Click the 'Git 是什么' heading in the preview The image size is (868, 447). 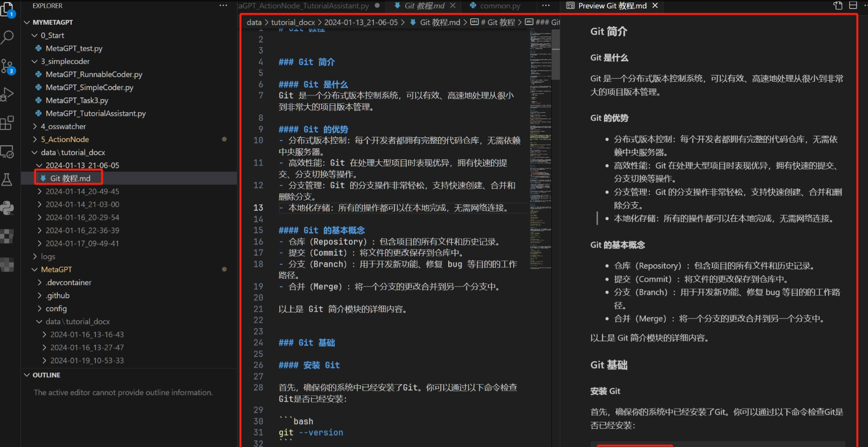click(x=609, y=58)
